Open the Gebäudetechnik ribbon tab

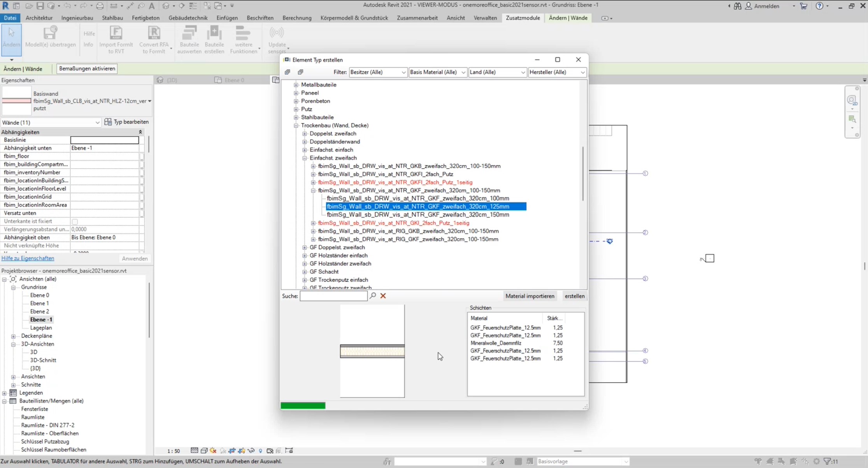pyautogui.click(x=188, y=18)
